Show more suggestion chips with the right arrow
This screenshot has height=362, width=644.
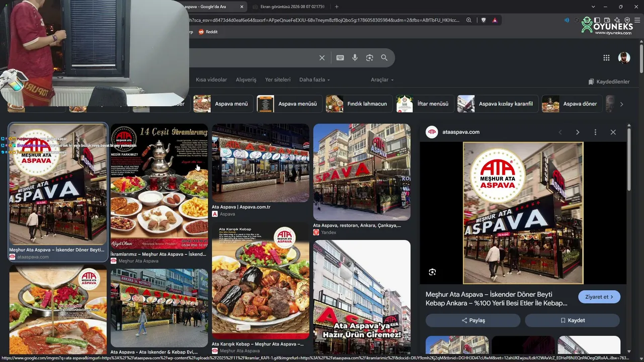point(621,104)
